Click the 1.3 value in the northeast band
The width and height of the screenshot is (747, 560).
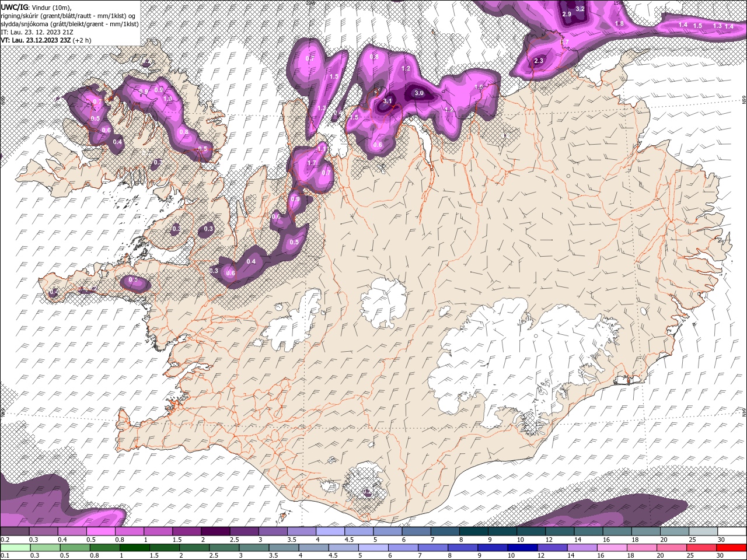pyautogui.click(x=717, y=26)
